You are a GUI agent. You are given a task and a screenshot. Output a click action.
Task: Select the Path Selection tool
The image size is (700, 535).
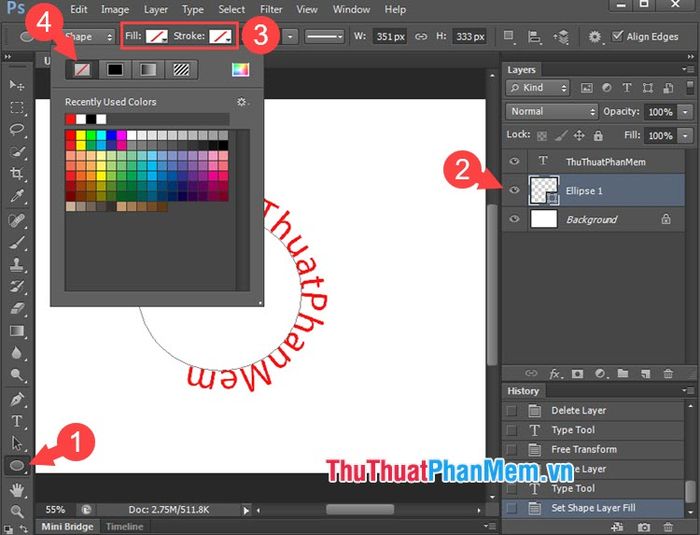tap(17, 443)
